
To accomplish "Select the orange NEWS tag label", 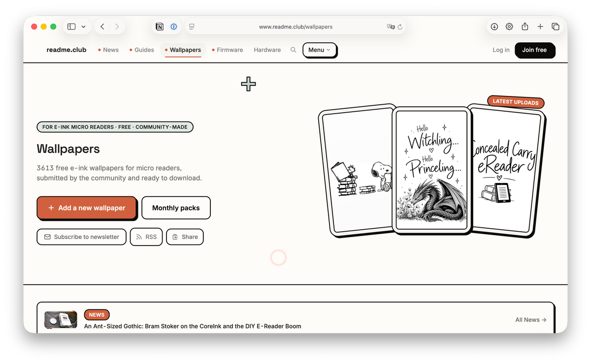I will click(x=97, y=315).
